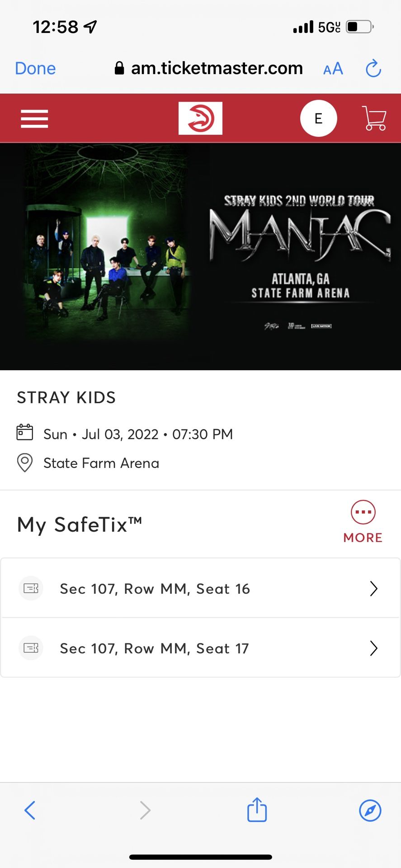Go back to previous page
The width and height of the screenshot is (401, 868).
click(30, 810)
